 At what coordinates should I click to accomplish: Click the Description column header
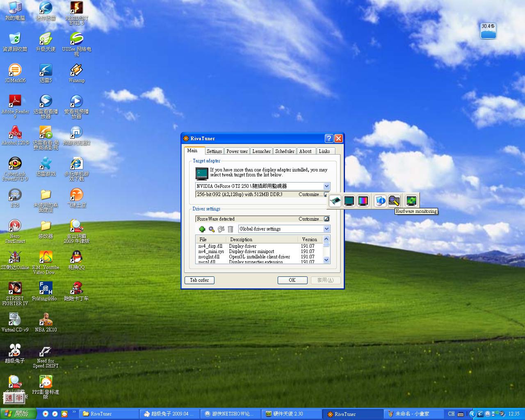(262, 240)
